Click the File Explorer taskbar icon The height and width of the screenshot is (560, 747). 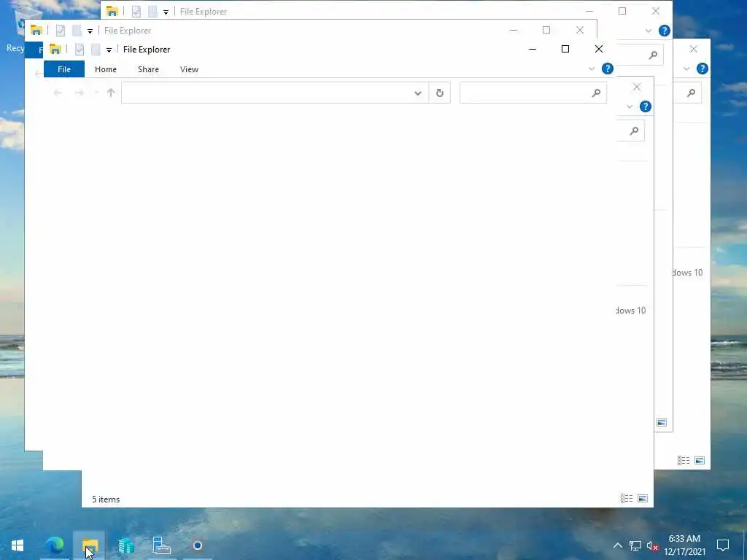pos(90,545)
